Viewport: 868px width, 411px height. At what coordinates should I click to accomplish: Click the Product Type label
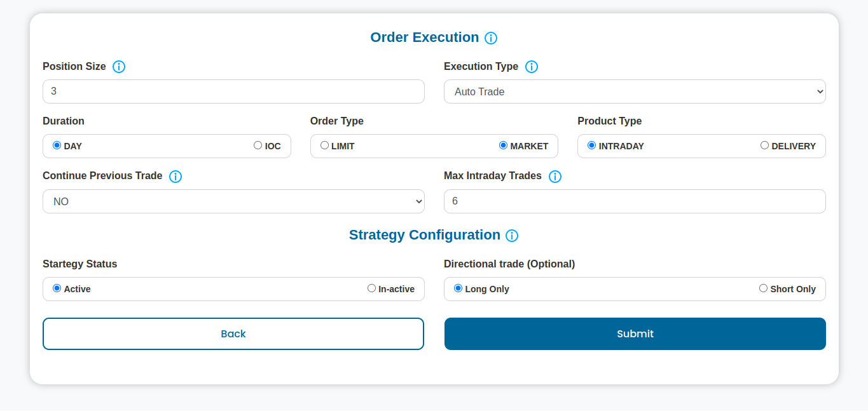tap(610, 121)
